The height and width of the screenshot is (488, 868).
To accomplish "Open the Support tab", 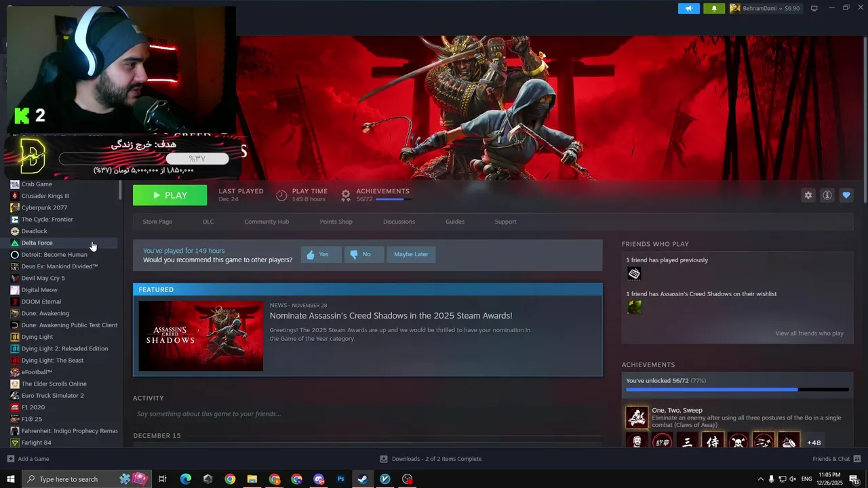I will (x=505, y=222).
